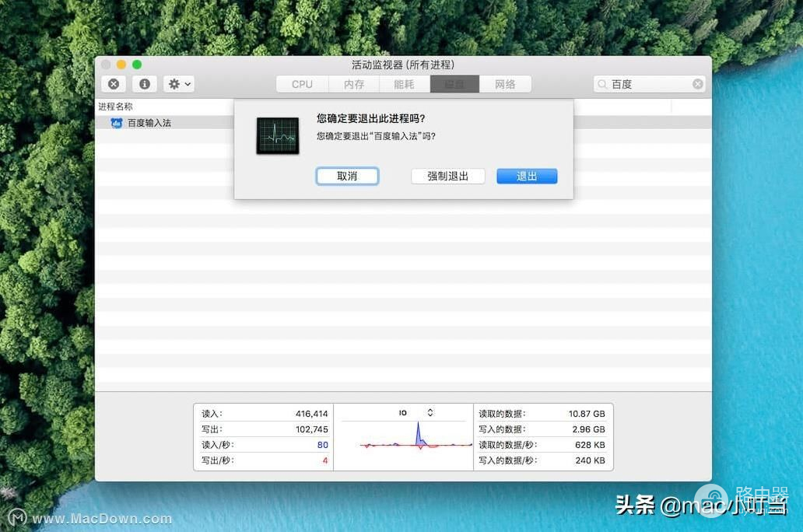Switch to the CPU tab
The width and height of the screenshot is (803, 532).
[302, 84]
